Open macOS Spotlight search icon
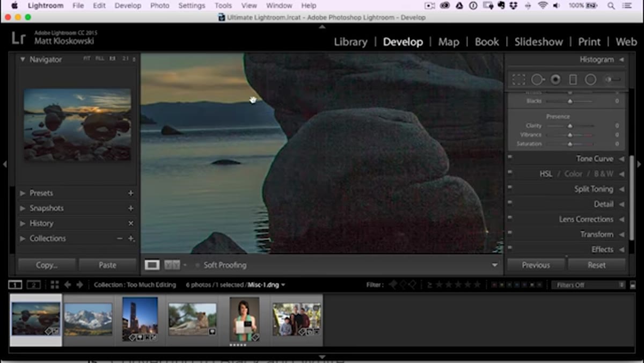The width and height of the screenshot is (644, 363). click(x=611, y=5)
